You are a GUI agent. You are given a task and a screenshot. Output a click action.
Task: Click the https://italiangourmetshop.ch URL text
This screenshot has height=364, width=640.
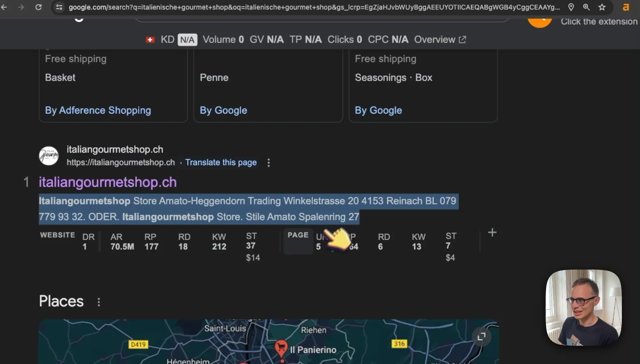point(121,162)
